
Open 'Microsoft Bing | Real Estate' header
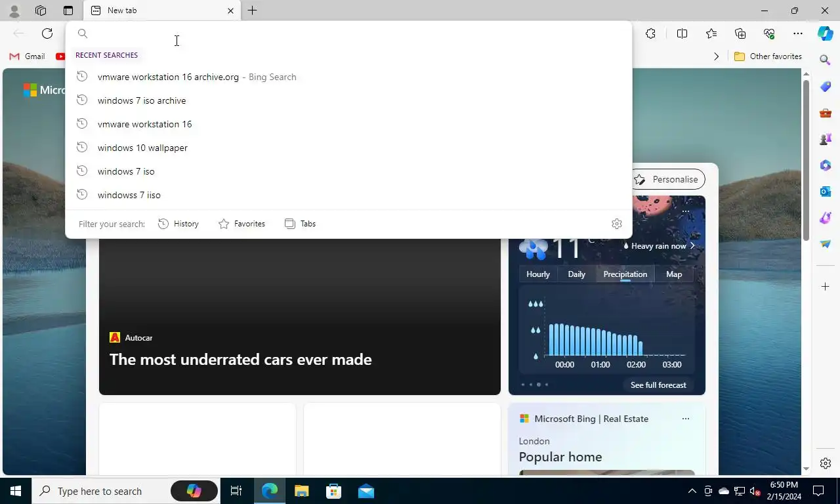coord(591,419)
